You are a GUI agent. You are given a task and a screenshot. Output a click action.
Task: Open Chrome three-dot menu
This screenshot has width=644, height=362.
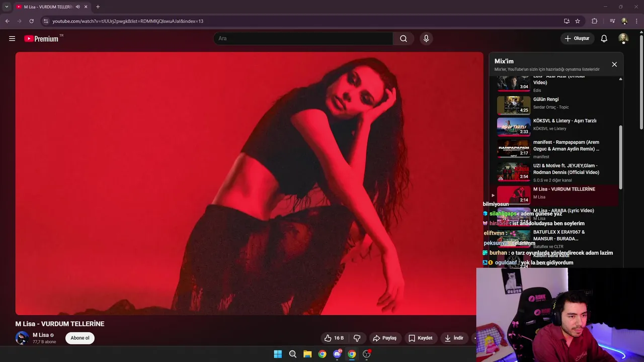(x=637, y=21)
